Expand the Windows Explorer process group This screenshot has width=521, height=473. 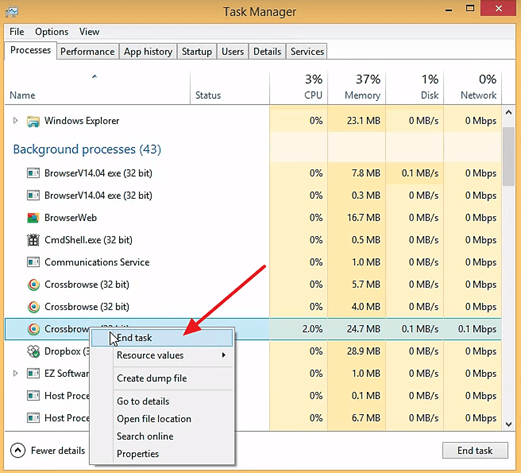tap(15, 120)
